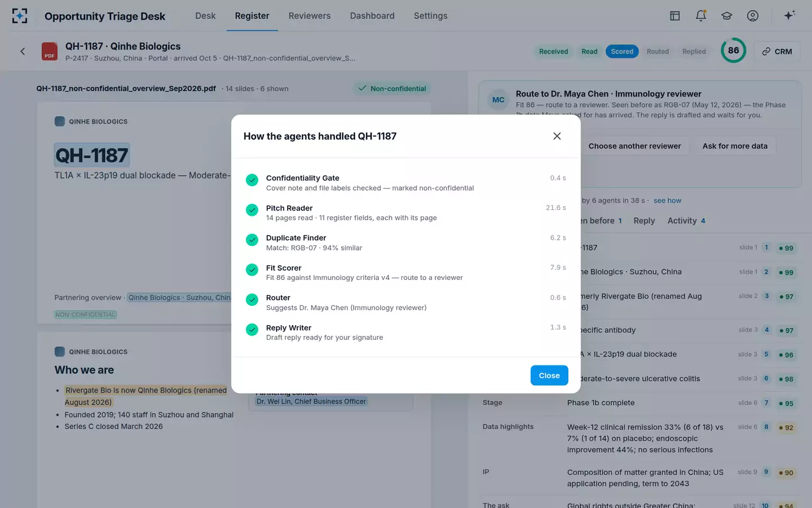
Task: Click 'Rivergate Bio is now Qinhe Biologics' highlight
Action: [x=145, y=396]
